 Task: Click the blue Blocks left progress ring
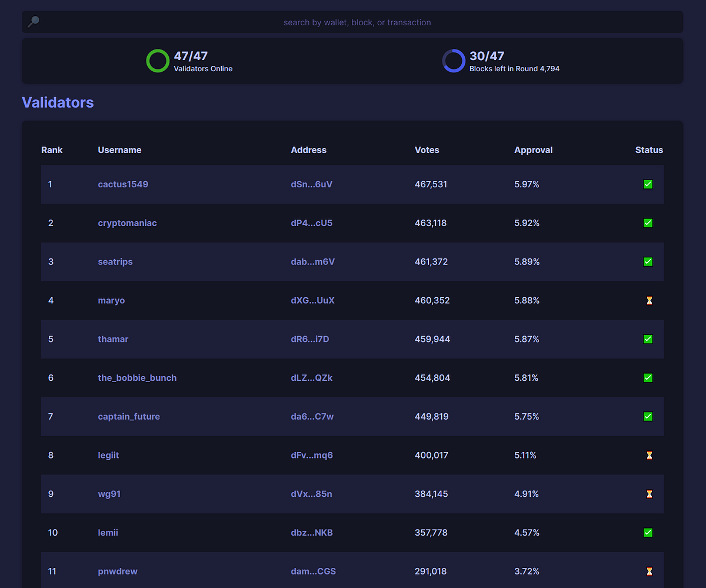454,61
